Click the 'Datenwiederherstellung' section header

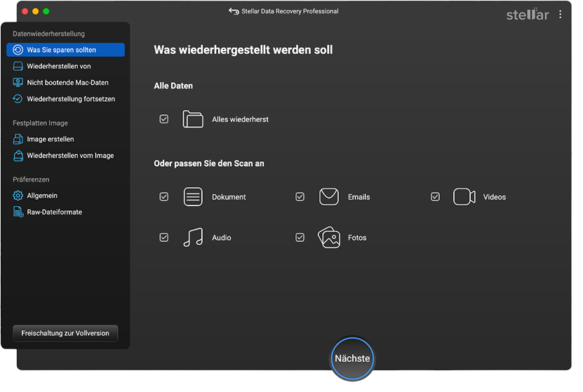coord(48,34)
